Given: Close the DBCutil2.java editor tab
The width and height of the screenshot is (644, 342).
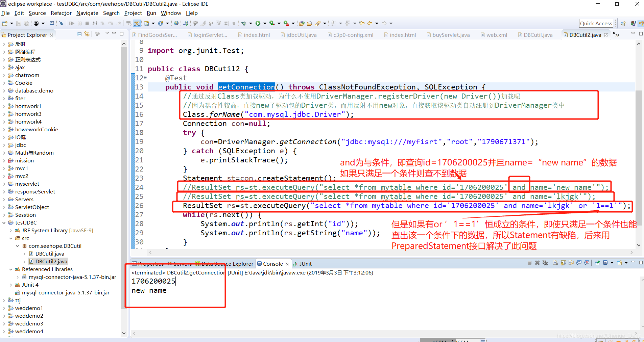Looking at the screenshot, I should [606, 35].
